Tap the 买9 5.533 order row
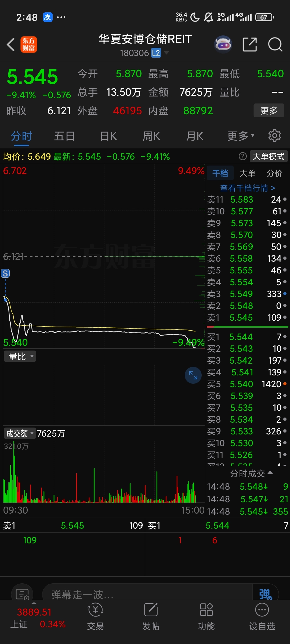Viewport: 290px width, 644px height. tap(247, 431)
